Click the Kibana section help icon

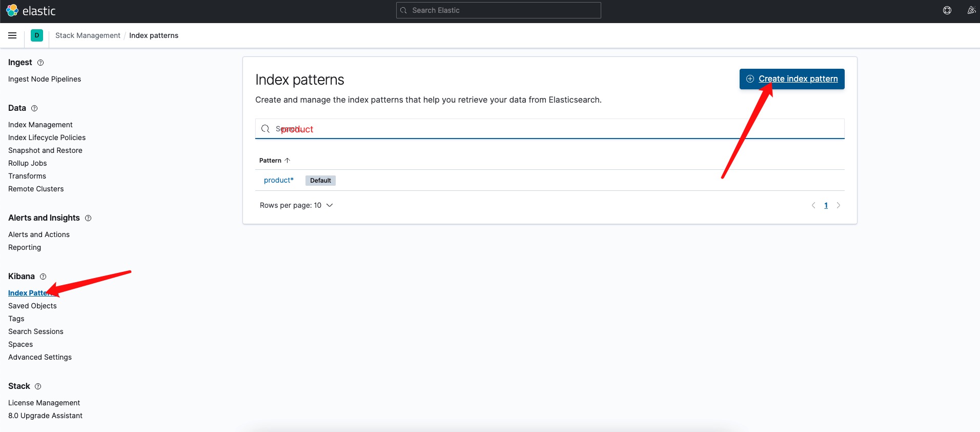[43, 277]
